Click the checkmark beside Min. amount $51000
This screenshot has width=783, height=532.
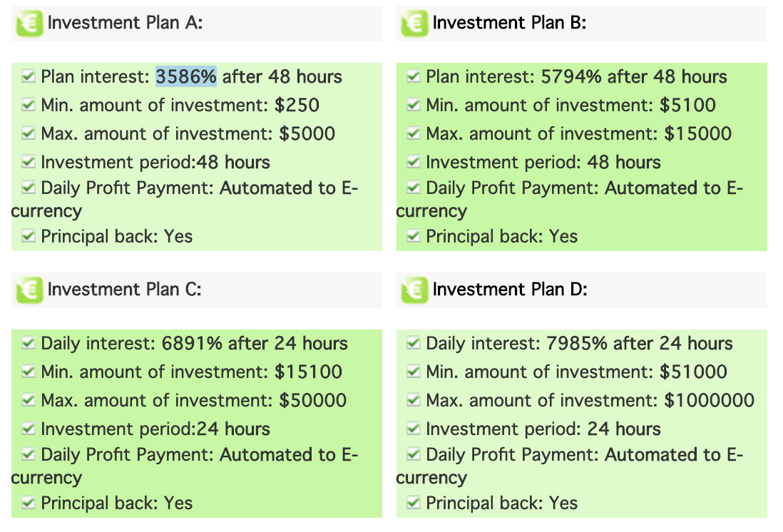(414, 372)
